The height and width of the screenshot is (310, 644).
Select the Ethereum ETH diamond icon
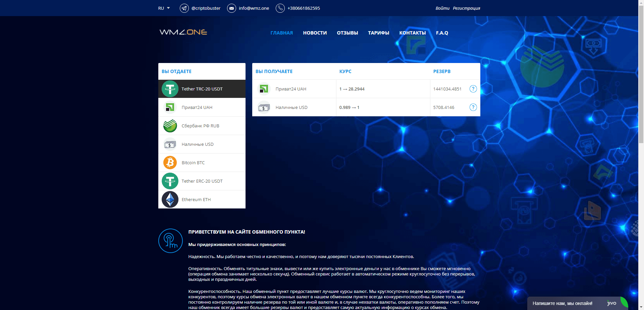170,199
